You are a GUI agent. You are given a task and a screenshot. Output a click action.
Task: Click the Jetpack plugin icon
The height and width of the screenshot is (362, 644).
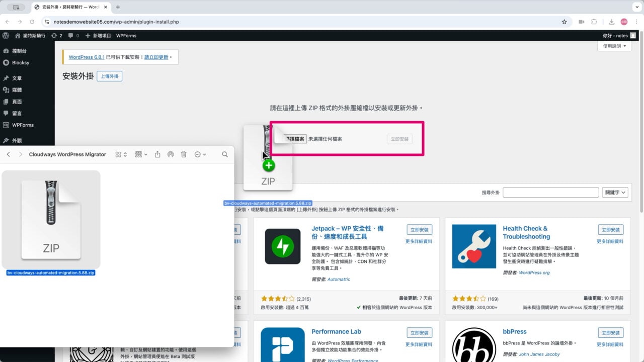[282, 246]
